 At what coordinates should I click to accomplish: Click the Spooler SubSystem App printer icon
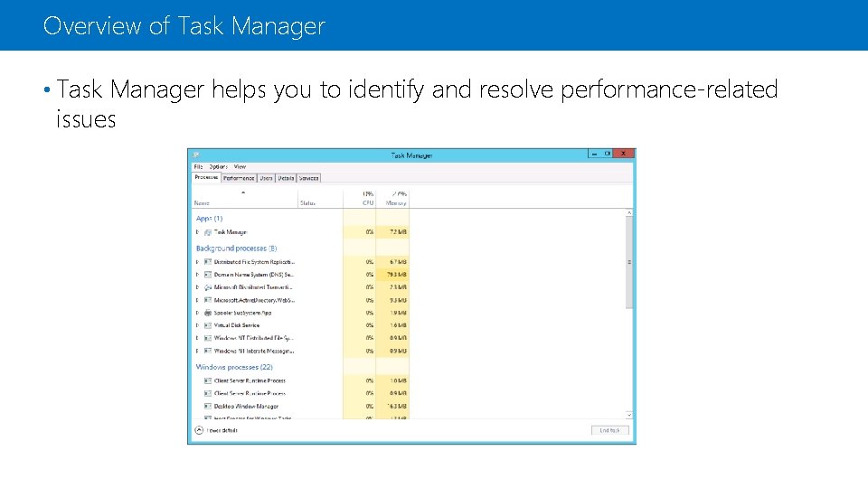coord(208,313)
